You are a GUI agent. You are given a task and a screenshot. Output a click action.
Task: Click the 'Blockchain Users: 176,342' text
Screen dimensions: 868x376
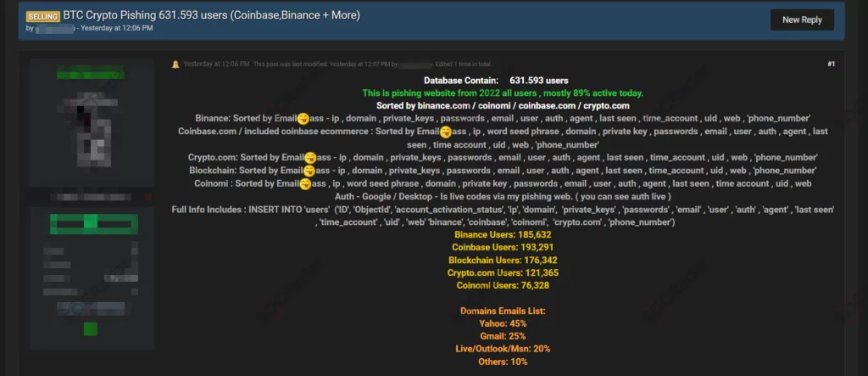click(x=503, y=260)
